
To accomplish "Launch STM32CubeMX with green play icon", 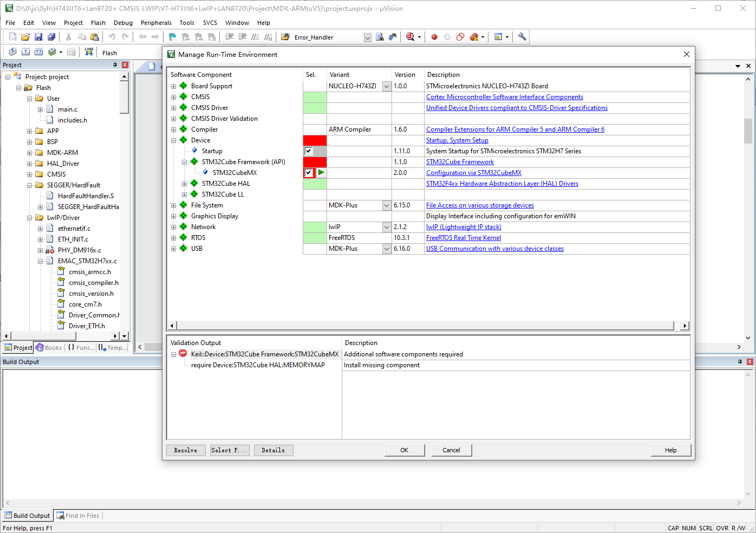I will click(321, 173).
